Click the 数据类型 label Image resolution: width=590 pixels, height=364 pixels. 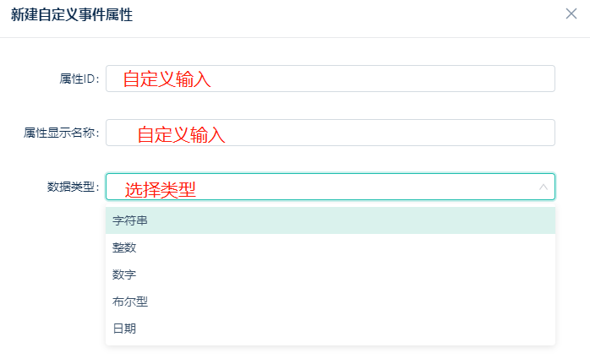point(73,187)
